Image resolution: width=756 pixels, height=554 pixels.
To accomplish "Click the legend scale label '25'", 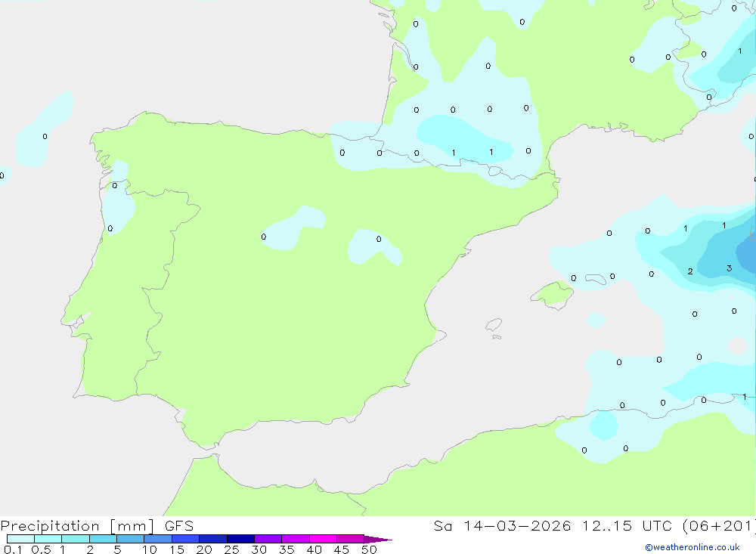I will 231,549.
